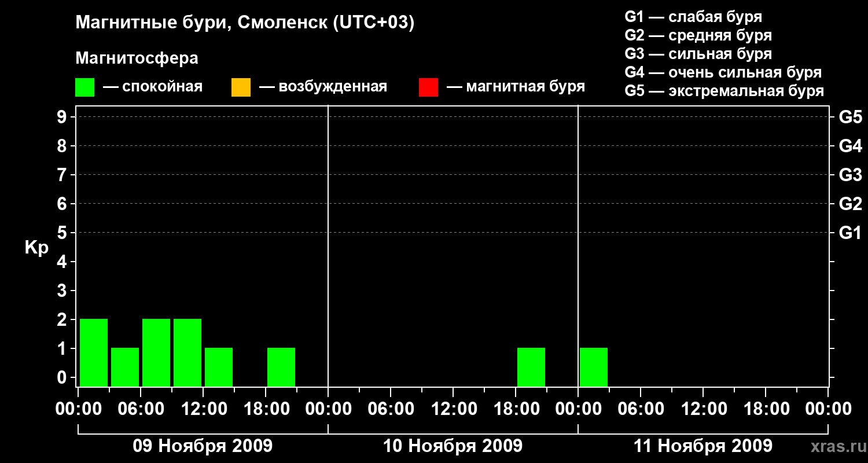Click the Kp axis label

(36, 248)
